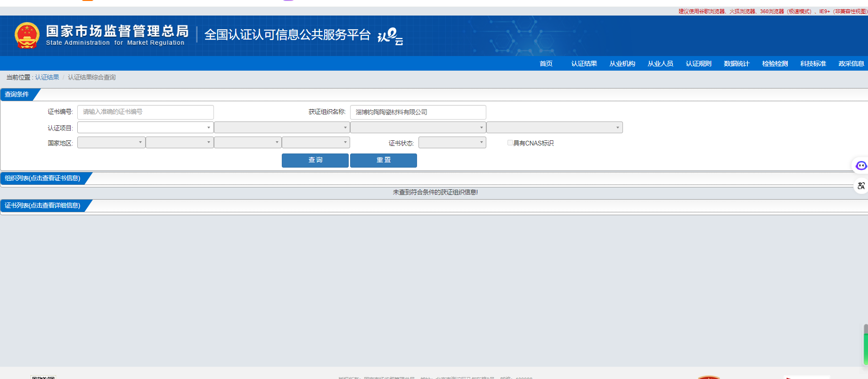Click the national emblem logo
This screenshot has height=379, width=868.
pyautogui.click(x=27, y=35)
